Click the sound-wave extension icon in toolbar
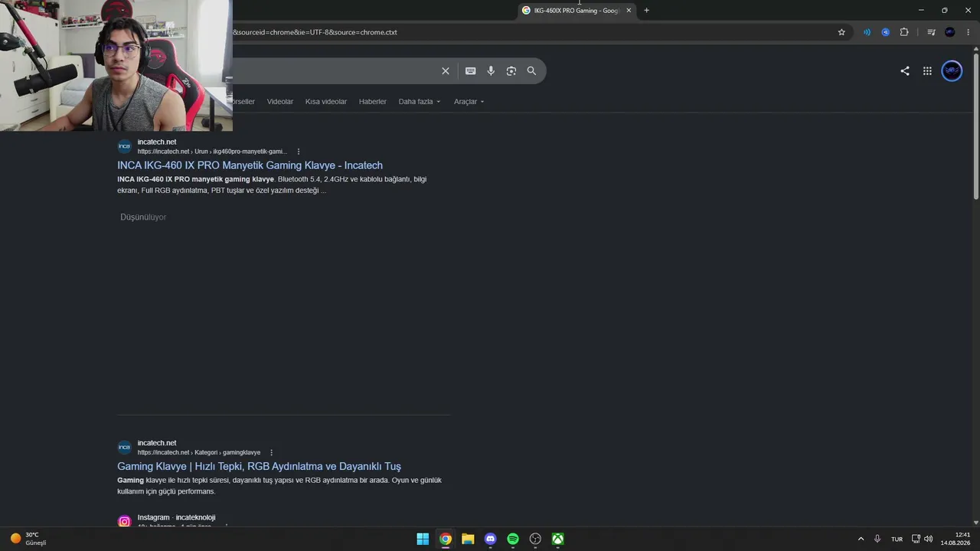This screenshot has width=980, height=551. 867,32
